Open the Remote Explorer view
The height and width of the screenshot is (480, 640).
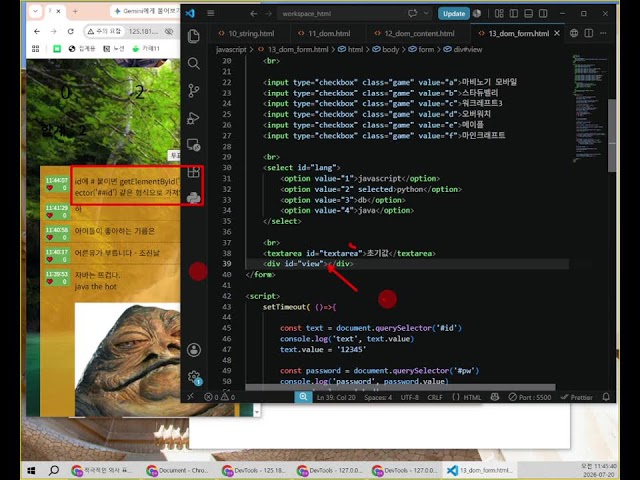point(193,145)
